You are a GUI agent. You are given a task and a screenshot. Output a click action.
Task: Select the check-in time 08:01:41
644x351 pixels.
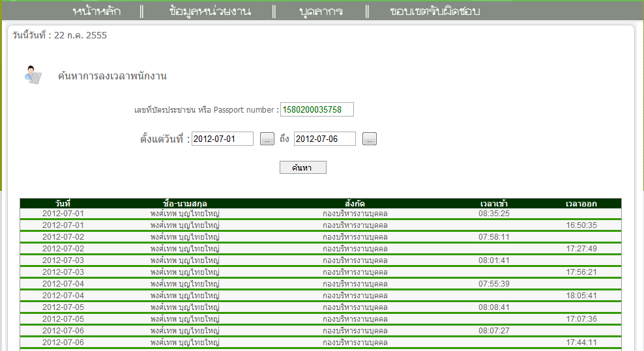tap(494, 260)
